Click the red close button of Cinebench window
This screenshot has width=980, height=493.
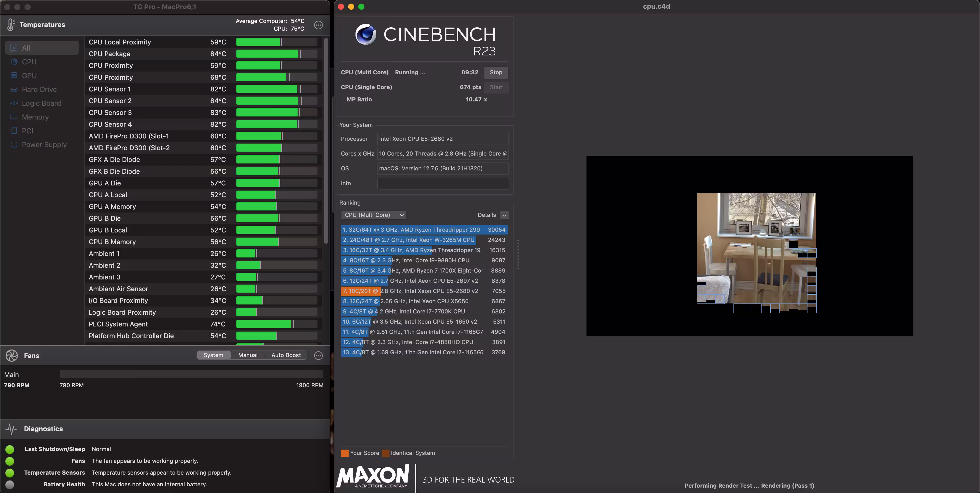coord(341,6)
